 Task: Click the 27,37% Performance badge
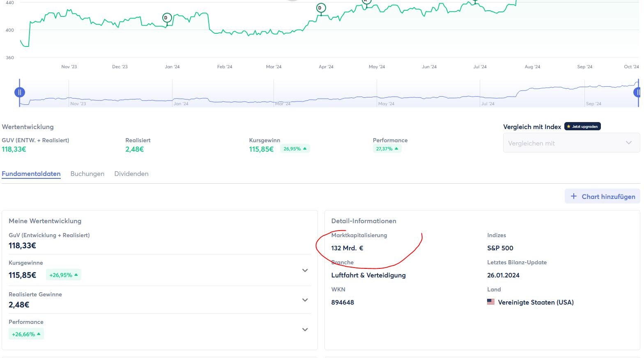(x=386, y=149)
